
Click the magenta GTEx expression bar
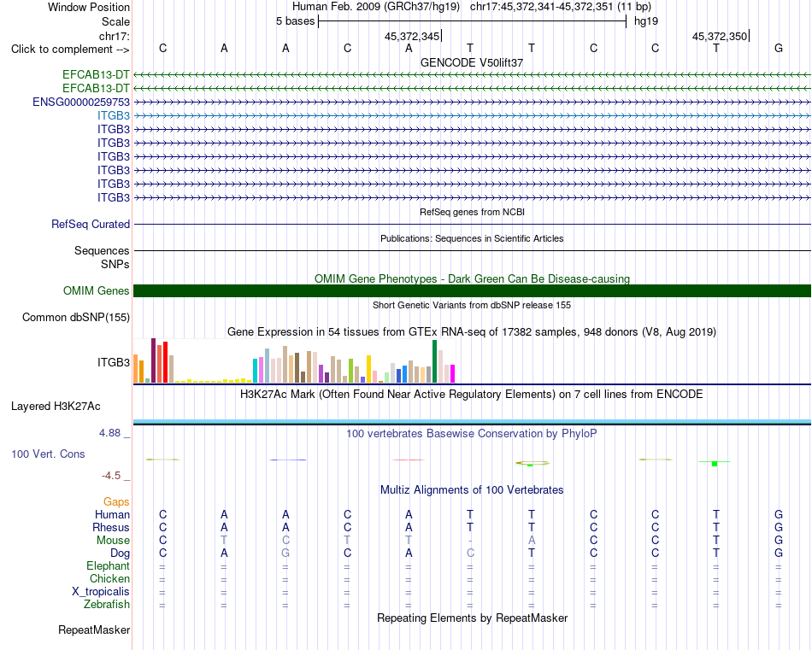453,373
